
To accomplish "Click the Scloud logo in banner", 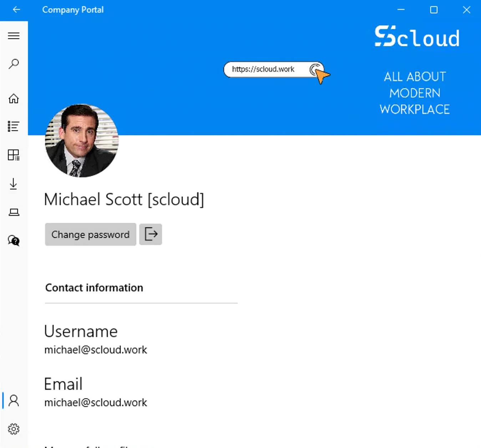I will pos(417,36).
